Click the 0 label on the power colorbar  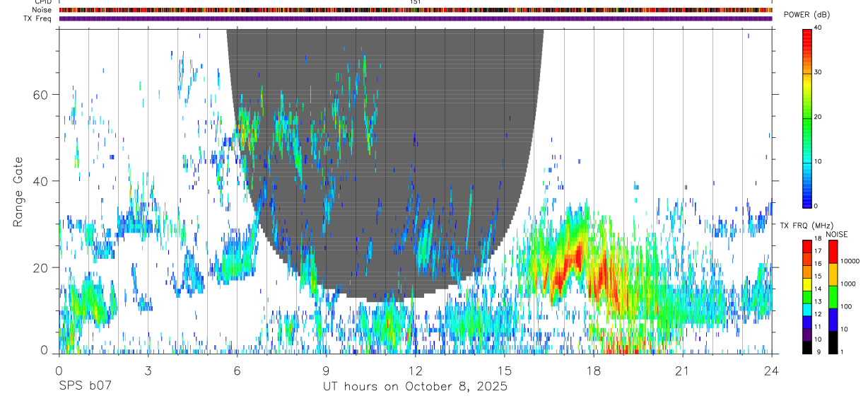click(816, 206)
